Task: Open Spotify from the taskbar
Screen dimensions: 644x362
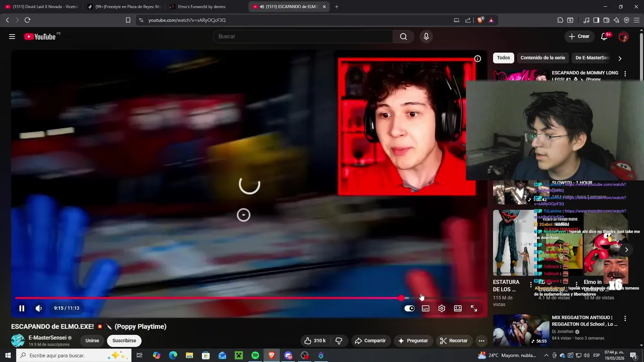Action: 255,355
